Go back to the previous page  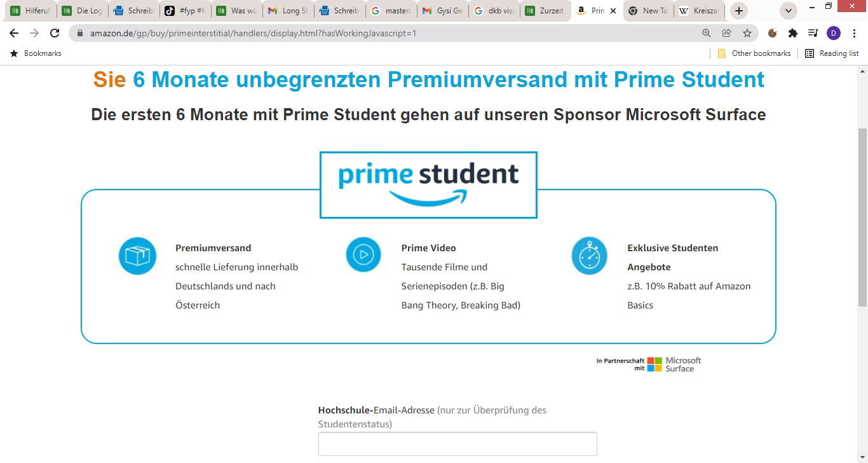point(14,33)
